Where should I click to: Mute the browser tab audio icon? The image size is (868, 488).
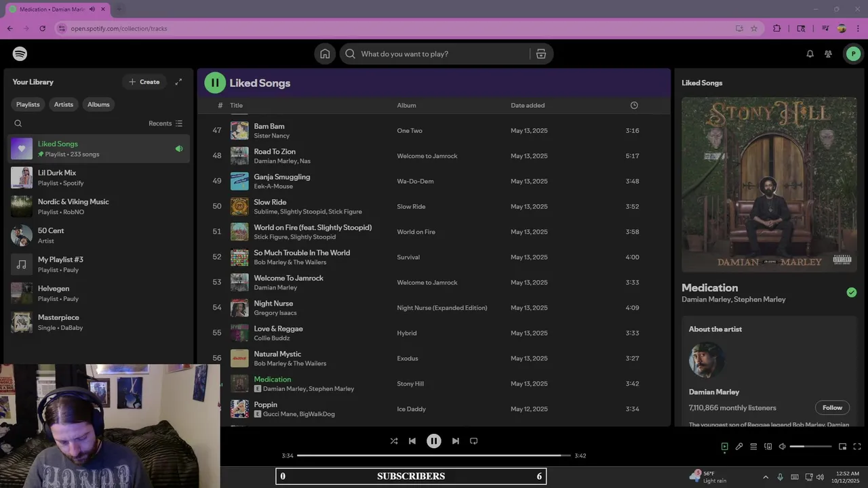click(92, 9)
